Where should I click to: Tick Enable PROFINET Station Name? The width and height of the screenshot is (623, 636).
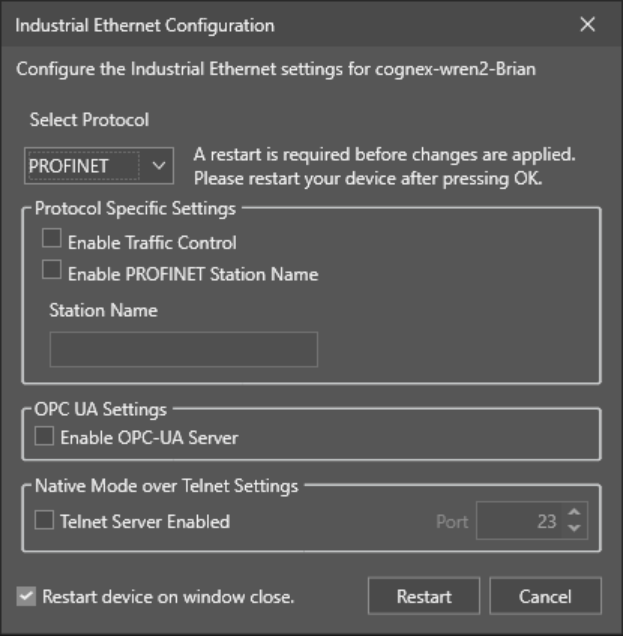(53, 270)
